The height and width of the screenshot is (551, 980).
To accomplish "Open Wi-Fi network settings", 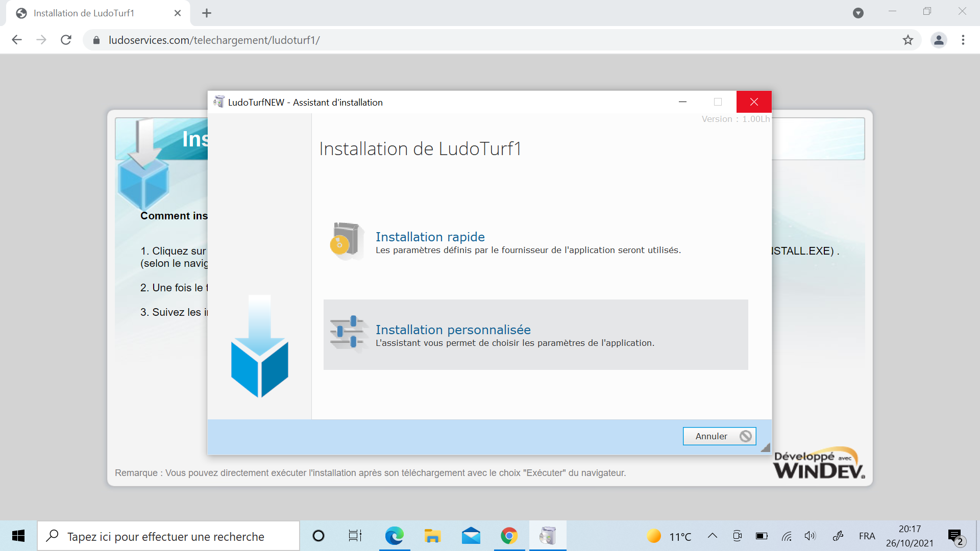I will 787,536.
